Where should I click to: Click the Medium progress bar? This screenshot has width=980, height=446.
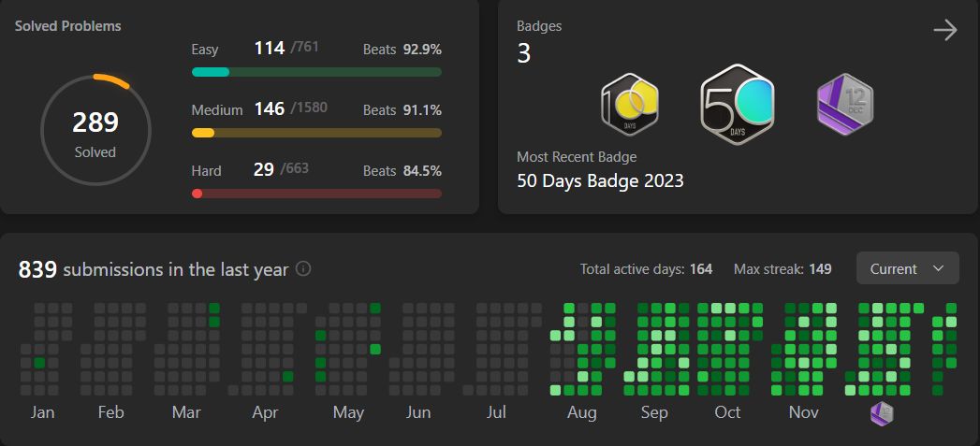click(316, 133)
